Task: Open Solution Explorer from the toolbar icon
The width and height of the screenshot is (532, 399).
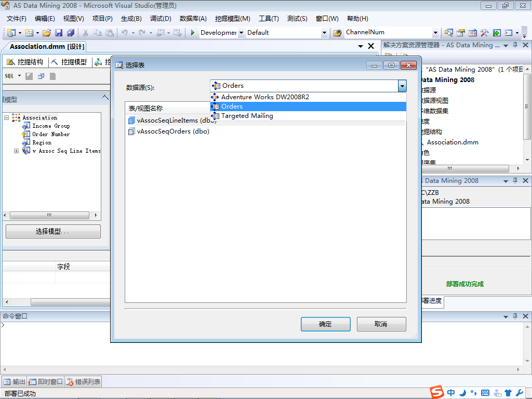Action: point(448,33)
